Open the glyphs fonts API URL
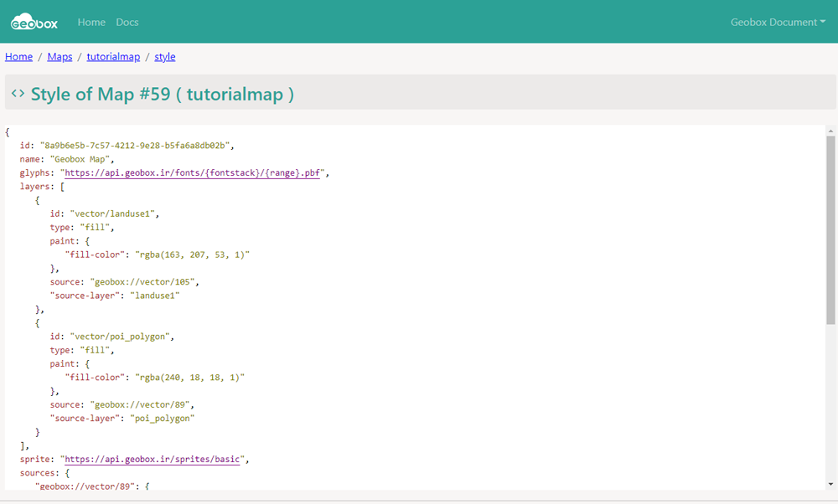The width and height of the screenshot is (838, 504). click(x=195, y=173)
